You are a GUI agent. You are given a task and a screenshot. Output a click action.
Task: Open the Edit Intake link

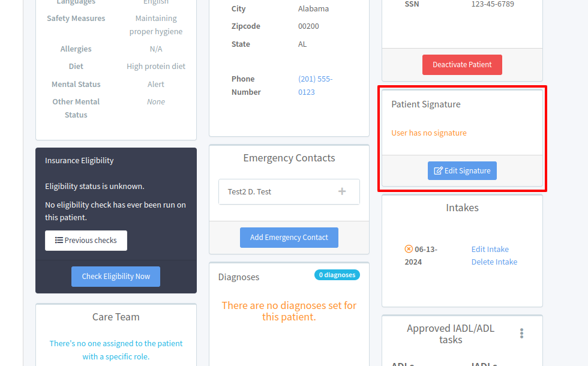pos(490,250)
